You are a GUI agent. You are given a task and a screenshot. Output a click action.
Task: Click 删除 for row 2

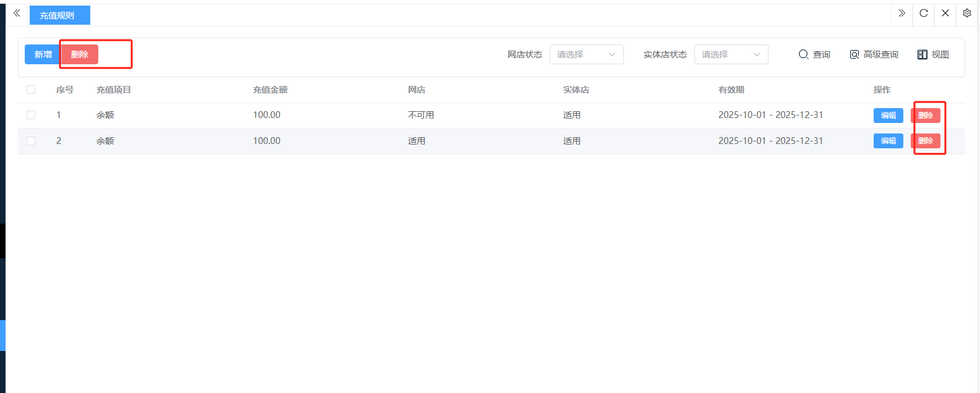[x=925, y=141]
